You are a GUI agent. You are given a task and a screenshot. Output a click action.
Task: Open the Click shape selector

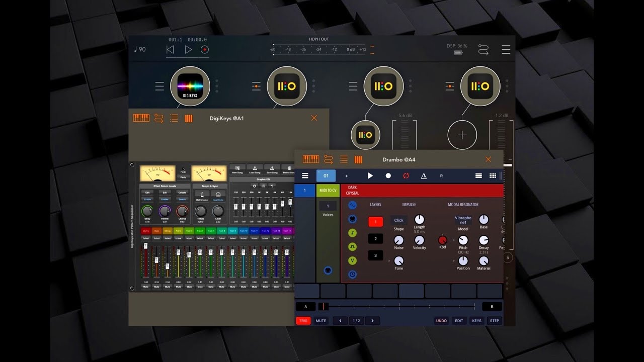point(398,220)
